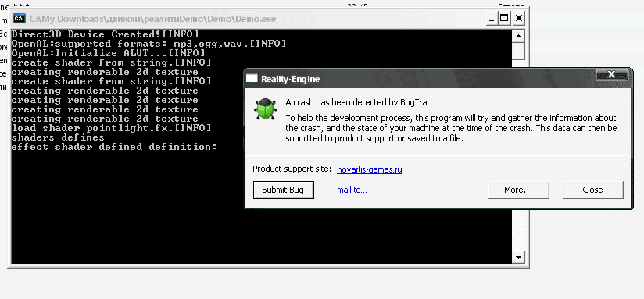Close the Reality-Engine dialog with X
Screen dimensions: 644x299
(x=611, y=74)
